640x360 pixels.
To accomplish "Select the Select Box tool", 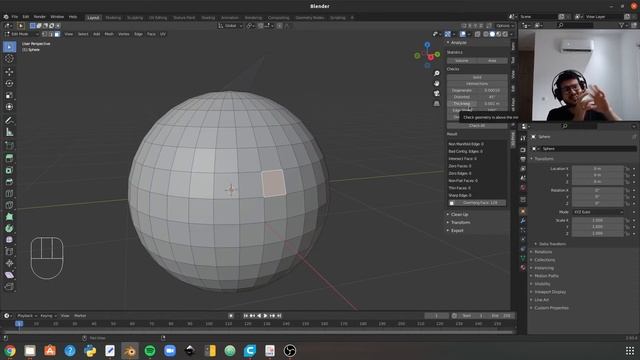I will point(9,47).
